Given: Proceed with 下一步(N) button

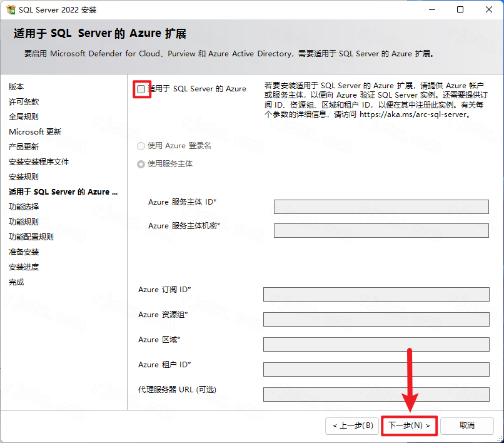Looking at the screenshot, I should [409, 425].
